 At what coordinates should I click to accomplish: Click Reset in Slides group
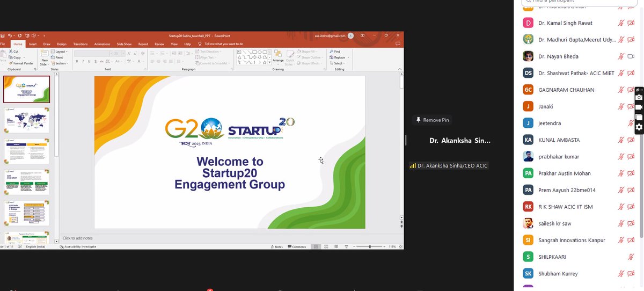pos(57,57)
